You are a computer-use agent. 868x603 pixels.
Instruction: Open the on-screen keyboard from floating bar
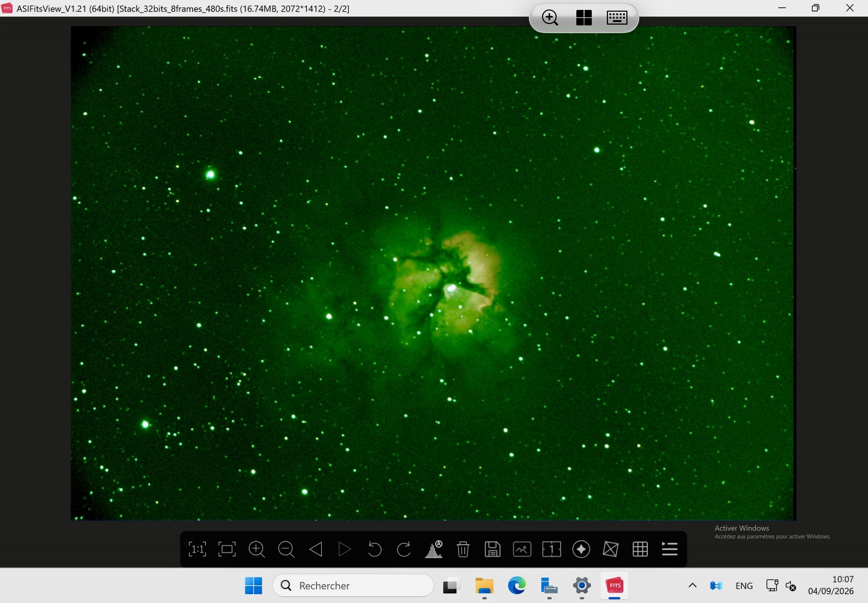click(617, 17)
